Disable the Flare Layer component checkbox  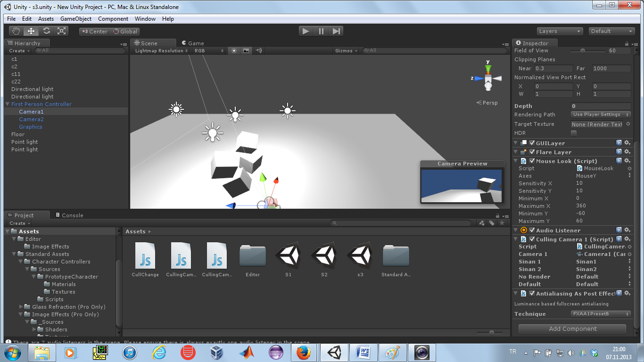tap(532, 152)
